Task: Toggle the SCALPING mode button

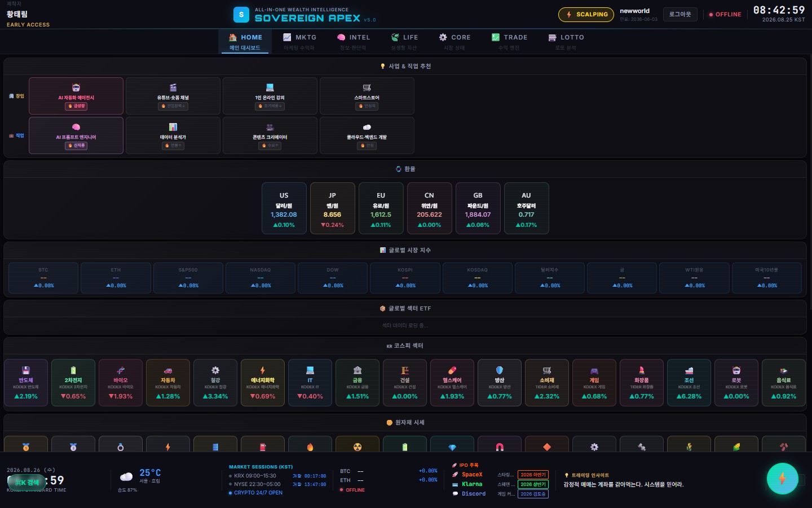Action: click(x=586, y=15)
